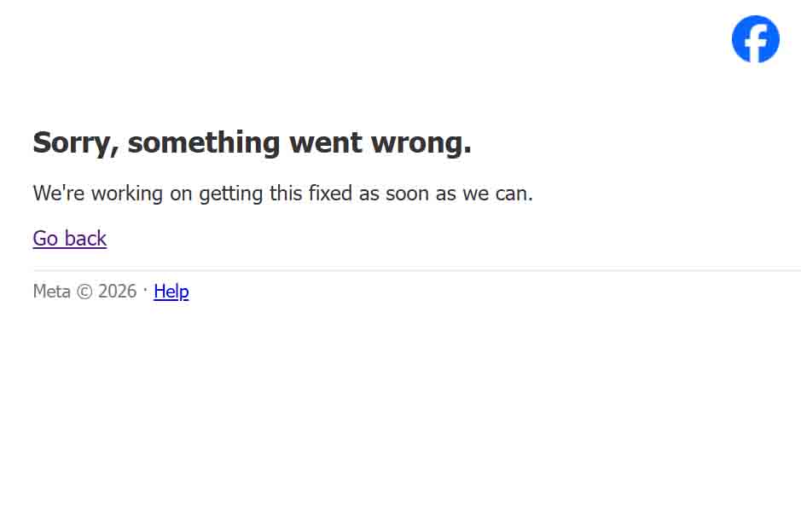This screenshot has width=801, height=532.
Task: Click the word "went" in the heading
Action: [326, 143]
